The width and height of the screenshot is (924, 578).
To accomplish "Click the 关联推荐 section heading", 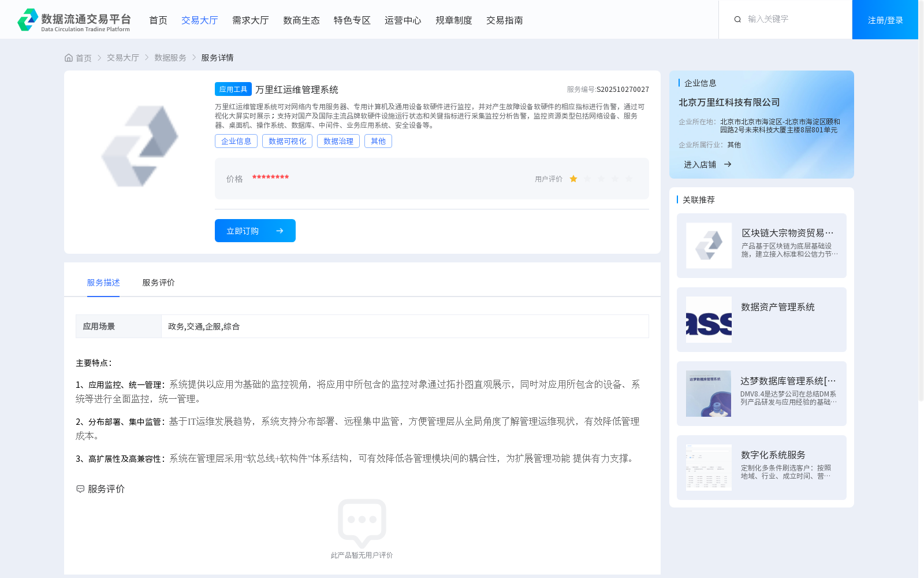I will tap(699, 200).
